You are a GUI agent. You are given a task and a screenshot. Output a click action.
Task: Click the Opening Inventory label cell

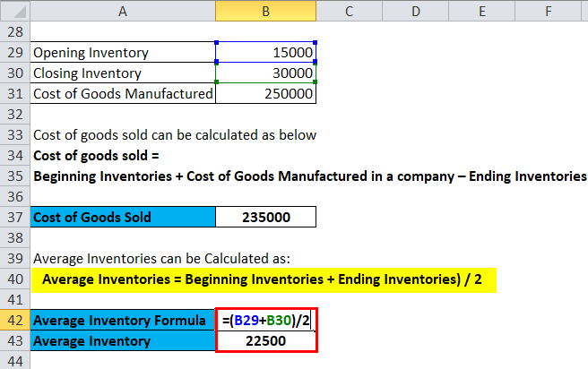click(x=122, y=53)
